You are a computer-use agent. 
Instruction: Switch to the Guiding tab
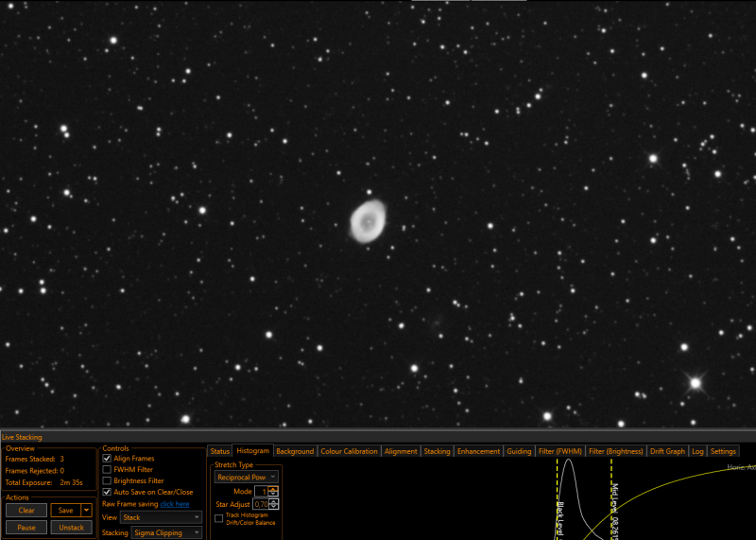pyautogui.click(x=519, y=451)
